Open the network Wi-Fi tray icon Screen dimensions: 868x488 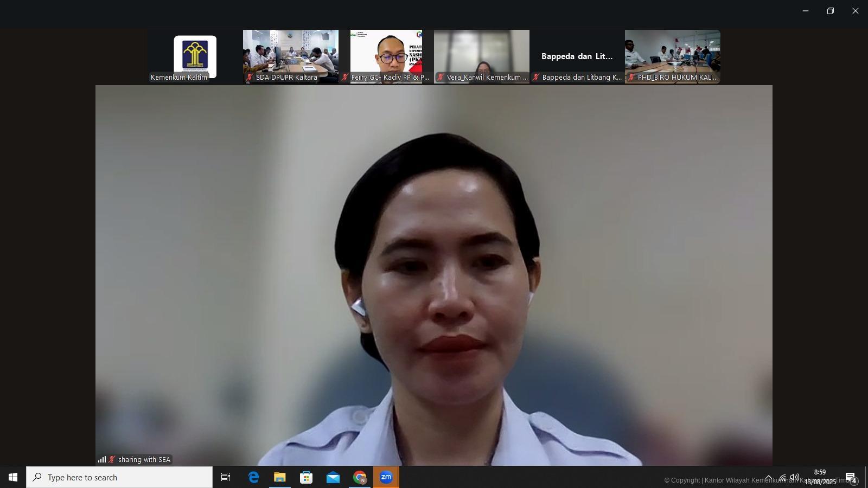coord(782,477)
